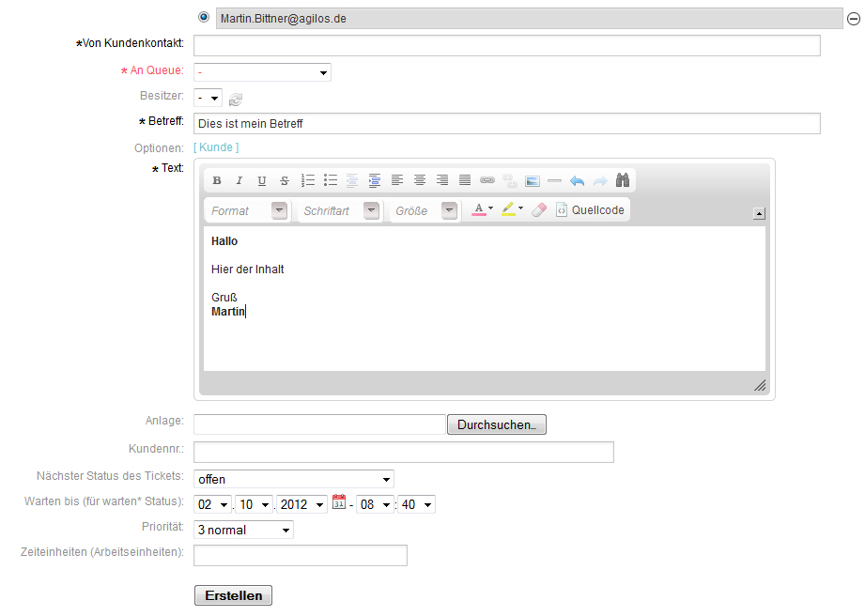This screenshot has height=616, width=865.
Task: Align text to the left
Action: [397, 180]
